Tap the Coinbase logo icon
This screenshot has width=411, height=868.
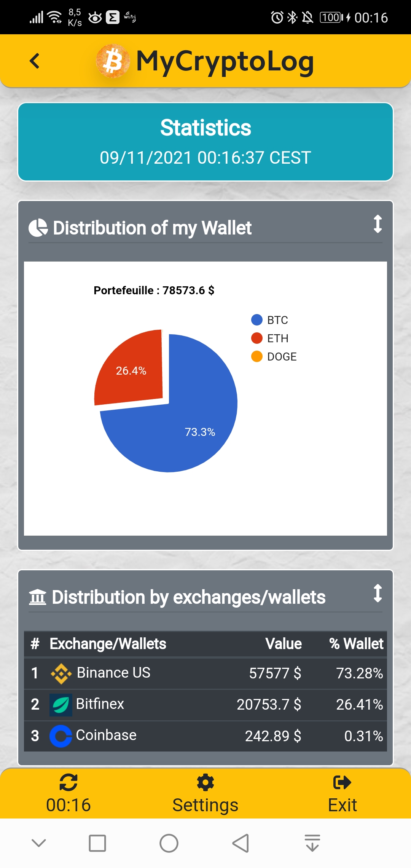pyautogui.click(x=61, y=736)
